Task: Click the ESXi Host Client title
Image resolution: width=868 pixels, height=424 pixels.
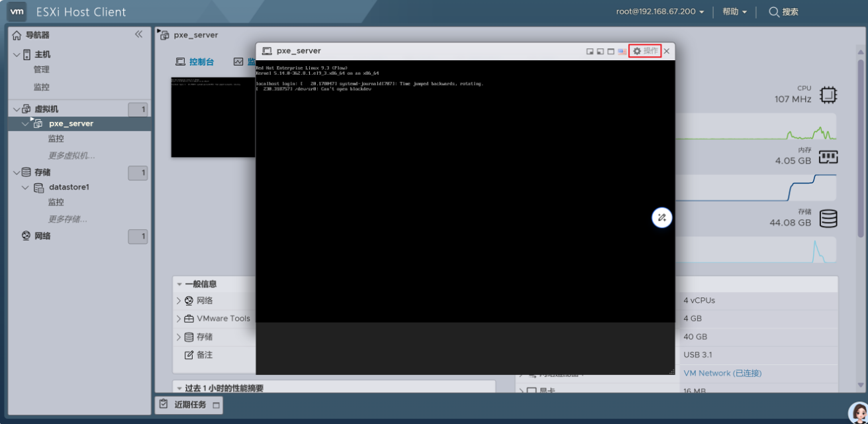Action: pos(81,12)
